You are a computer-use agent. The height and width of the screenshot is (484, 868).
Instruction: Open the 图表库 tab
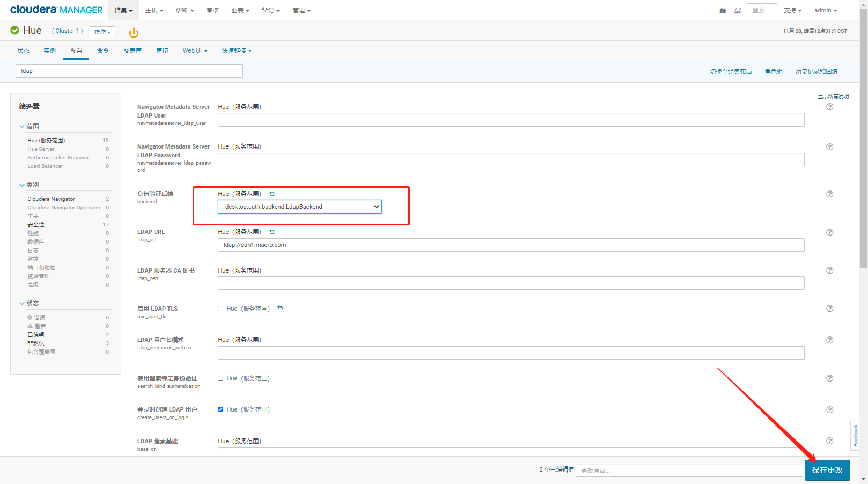pos(133,50)
